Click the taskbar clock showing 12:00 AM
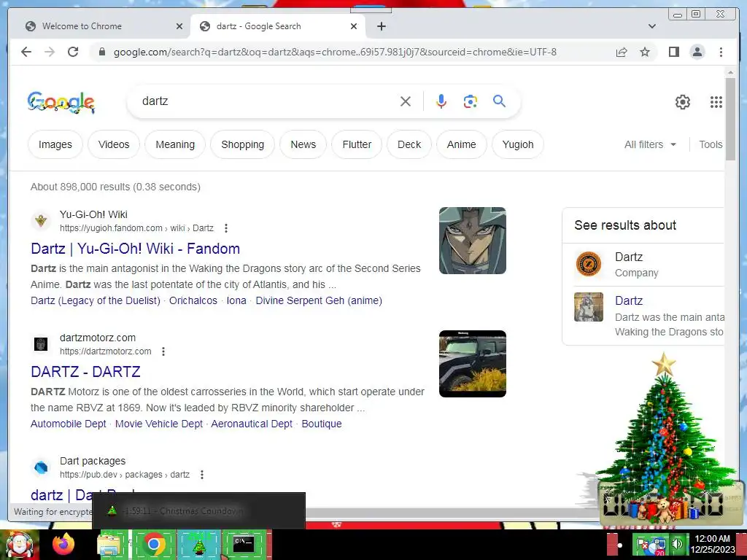Image resolution: width=747 pixels, height=560 pixels. (712, 544)
